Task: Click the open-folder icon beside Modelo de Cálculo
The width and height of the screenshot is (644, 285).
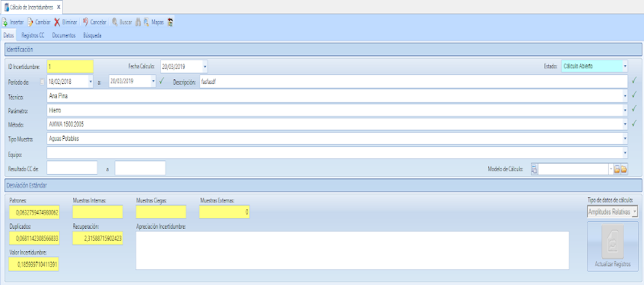Action: pos(624,169)
